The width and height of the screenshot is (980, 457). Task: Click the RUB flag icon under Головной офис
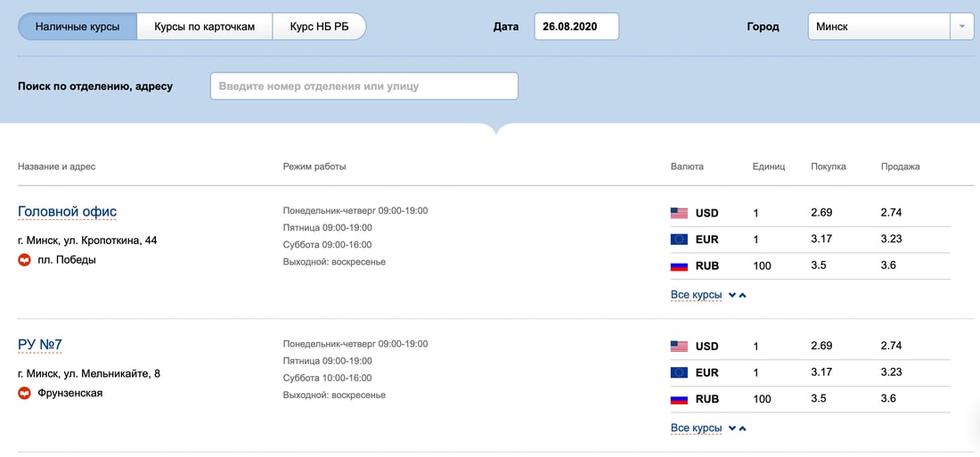click(679, 266)
